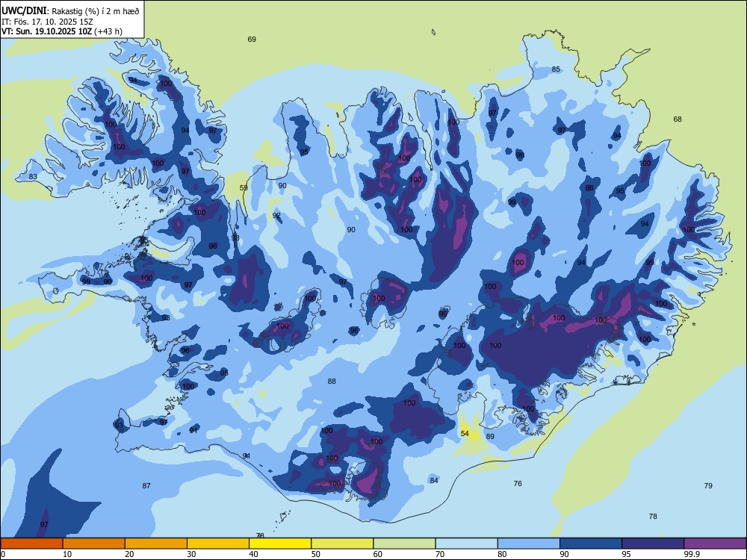
Task: Click the '54' value on the yellow patch
Action: (x=465, y=433)
